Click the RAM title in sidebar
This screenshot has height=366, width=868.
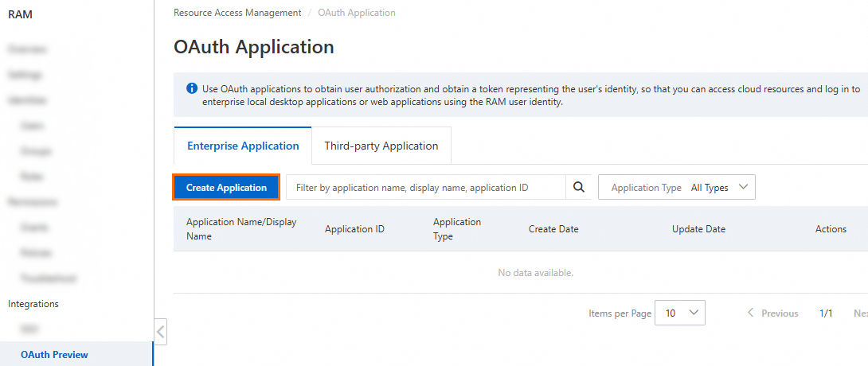coord(21,14)
